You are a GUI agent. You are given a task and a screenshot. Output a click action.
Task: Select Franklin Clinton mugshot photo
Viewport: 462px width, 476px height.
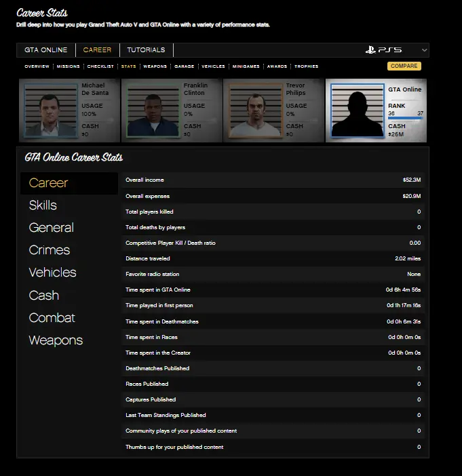153,111
